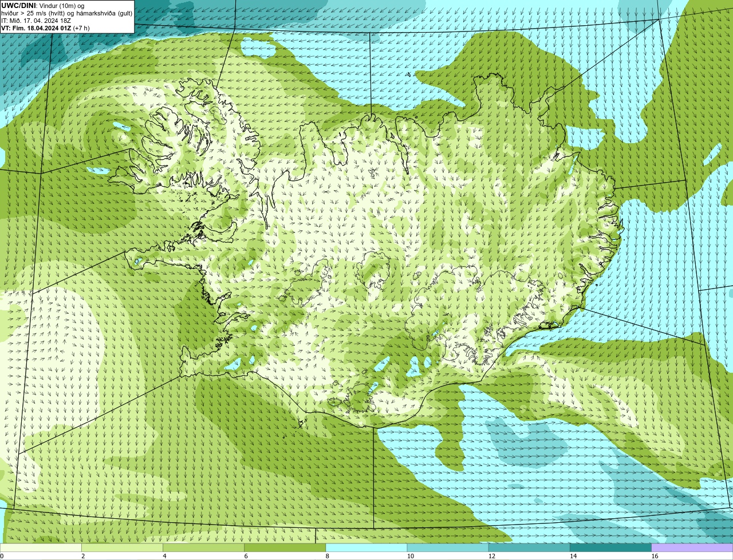Click the legend value '6'
Screen dimensions: 733x560
click(246, 556)
